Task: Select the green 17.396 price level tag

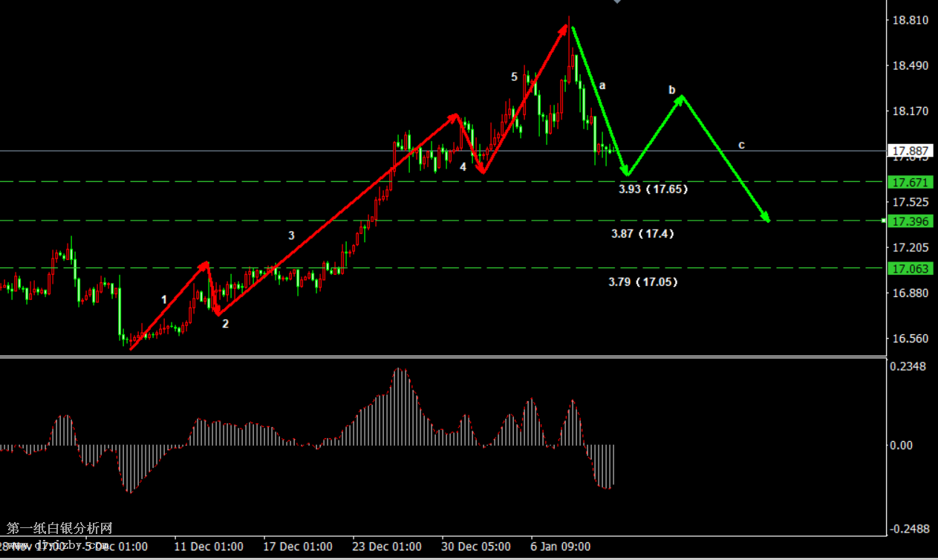Action: (910, 221)
